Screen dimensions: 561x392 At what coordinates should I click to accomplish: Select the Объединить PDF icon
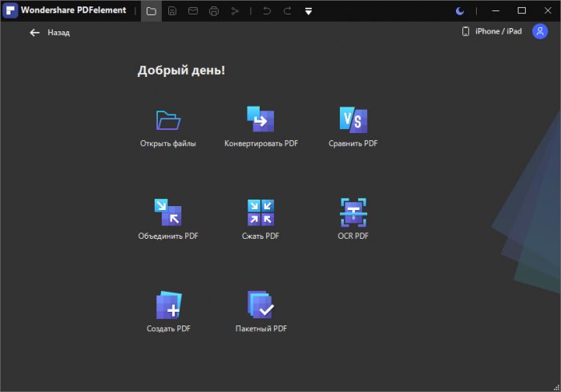tap(167, 212)
